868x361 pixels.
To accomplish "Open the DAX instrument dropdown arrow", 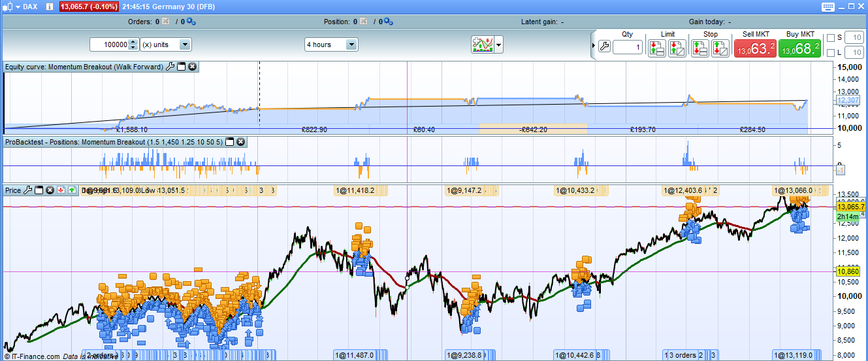I will click(18, 7).
